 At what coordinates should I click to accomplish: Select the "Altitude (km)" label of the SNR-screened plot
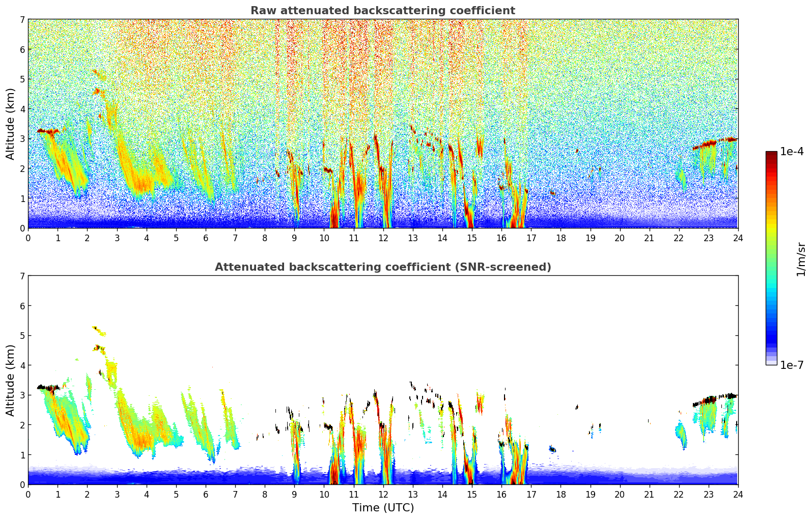pyautogui.click(x=11, y=380)
